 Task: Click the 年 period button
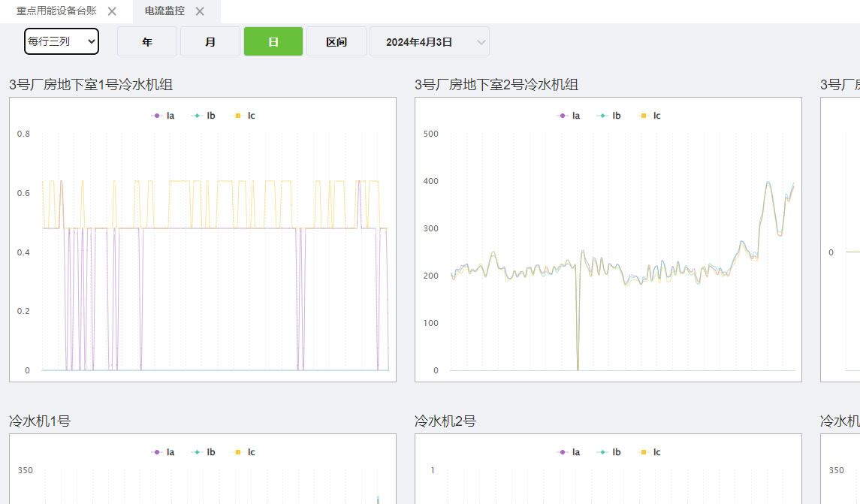147,42
